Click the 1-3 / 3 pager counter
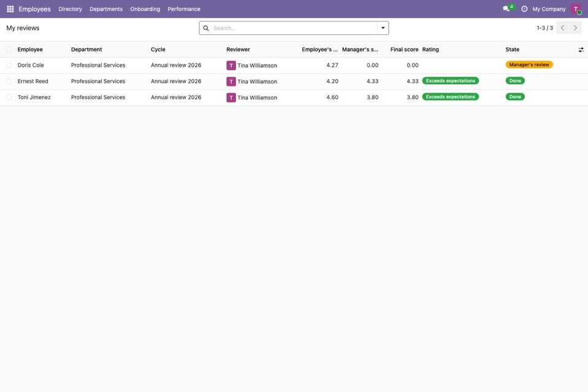 pyautogui.click(x=544, y=28)
